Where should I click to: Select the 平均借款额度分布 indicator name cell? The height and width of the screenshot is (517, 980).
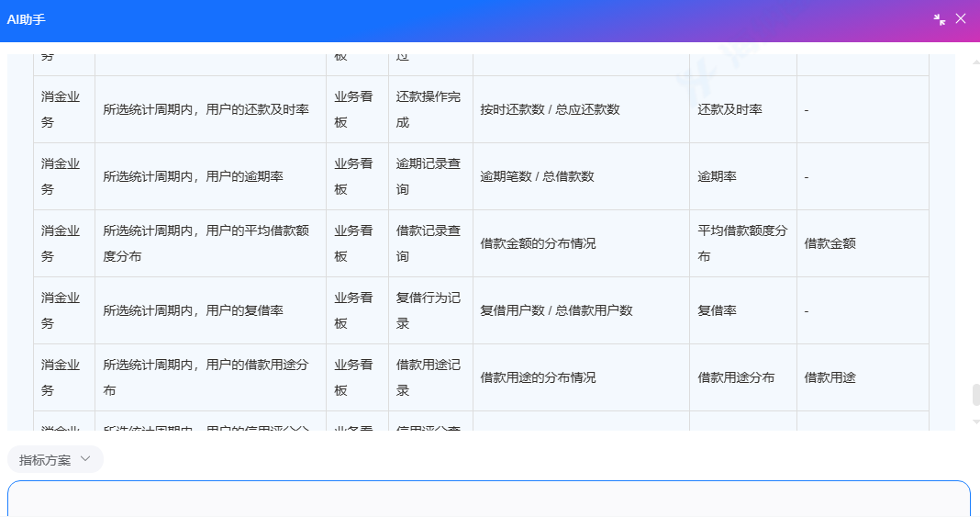click(x=742, y=243)
